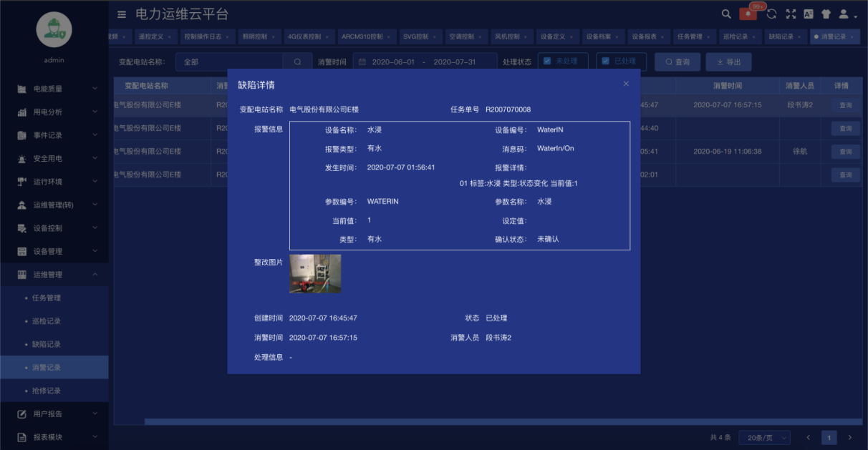Expand the 事件记录 menu chevron
The width and height of the screenshot is (868, 450).
pyautogui.click(x=95, y=135)
